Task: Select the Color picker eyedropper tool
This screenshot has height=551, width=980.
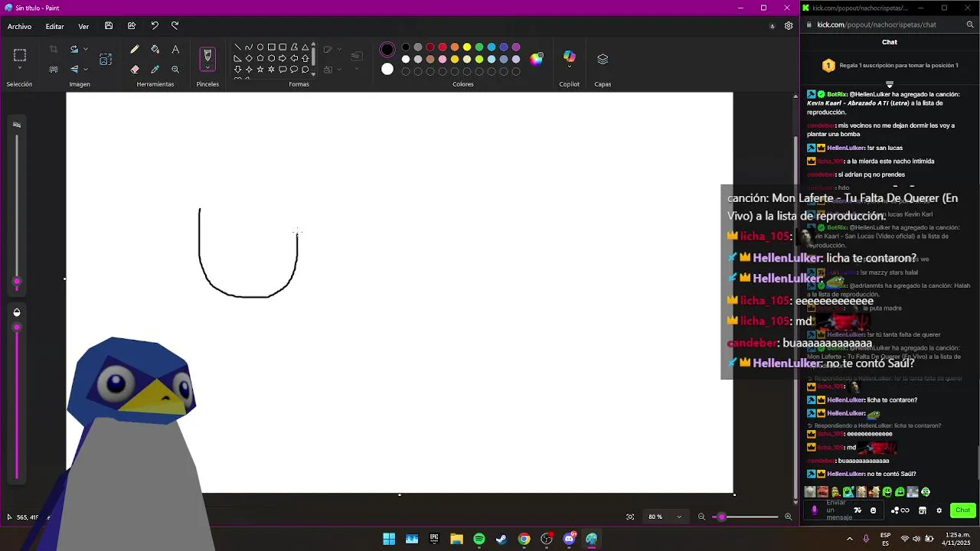Action: (x=155, y=69)
